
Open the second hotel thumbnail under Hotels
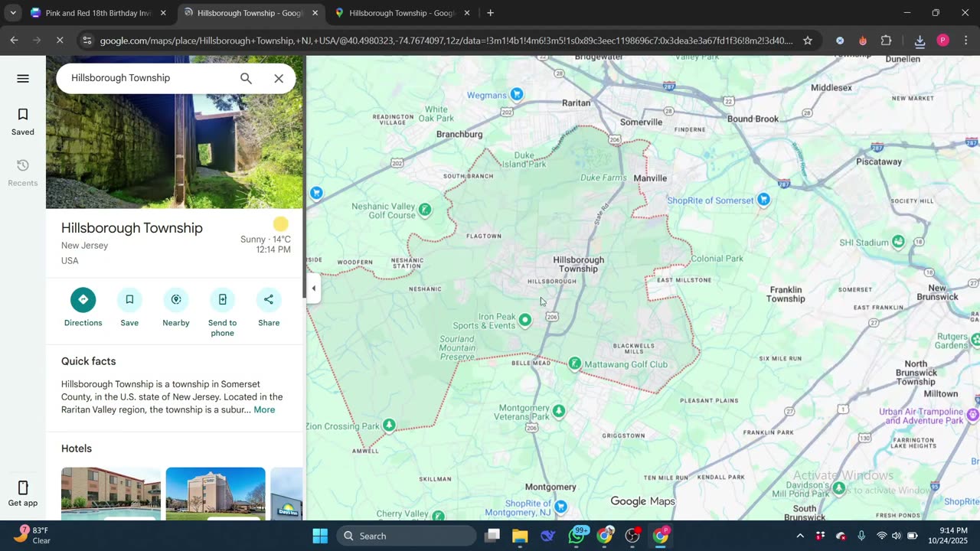(215, 494)
